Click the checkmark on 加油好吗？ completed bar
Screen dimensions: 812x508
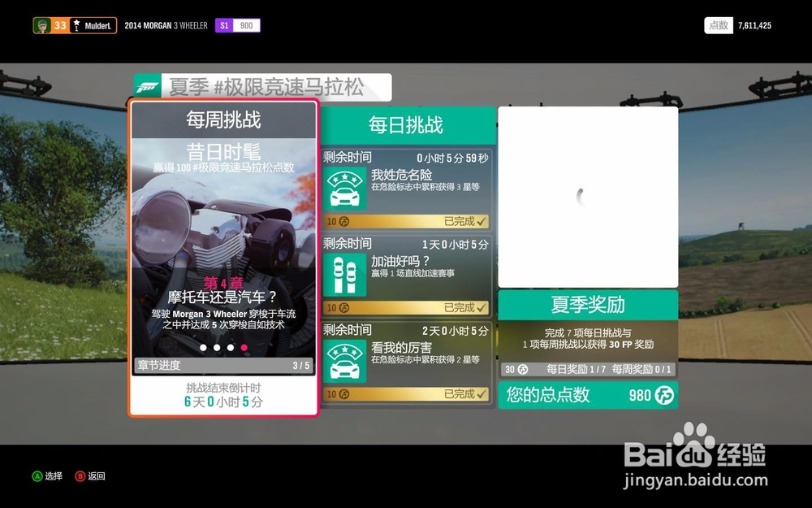[x=482, y=308]
